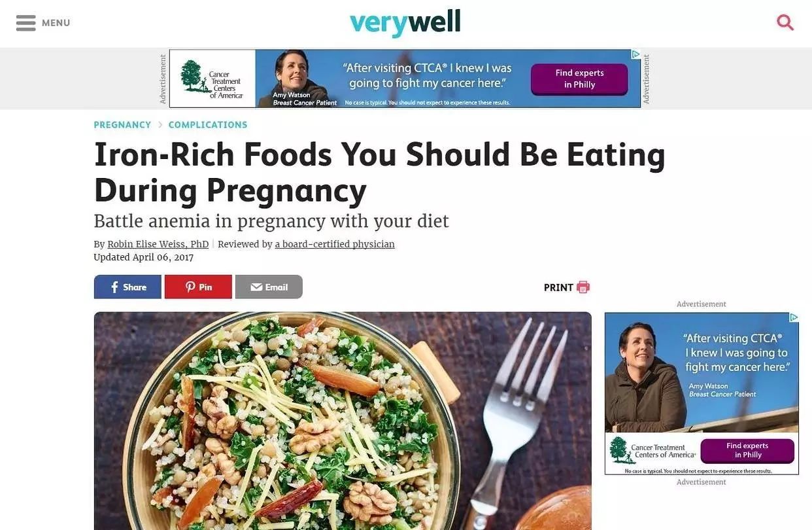Screen dimensions: 812x530
Task: Click the breadcrumb chevron after Pregnancy
Action: pos(160,125)
